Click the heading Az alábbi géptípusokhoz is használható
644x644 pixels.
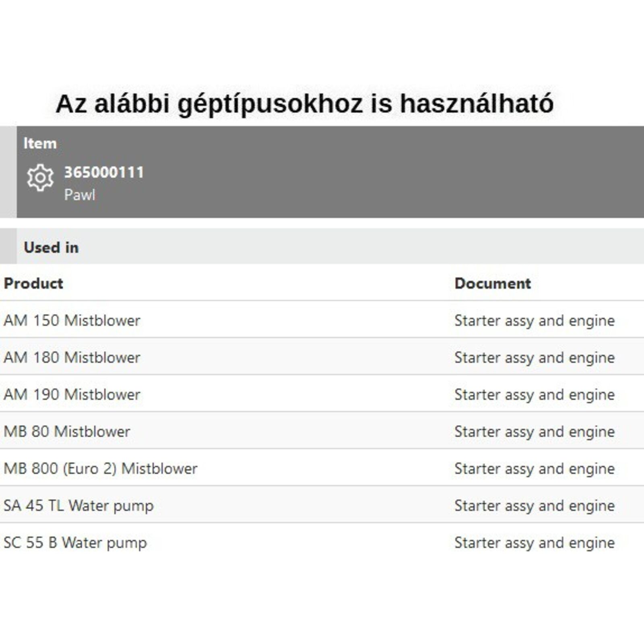(x=305, y=103)
